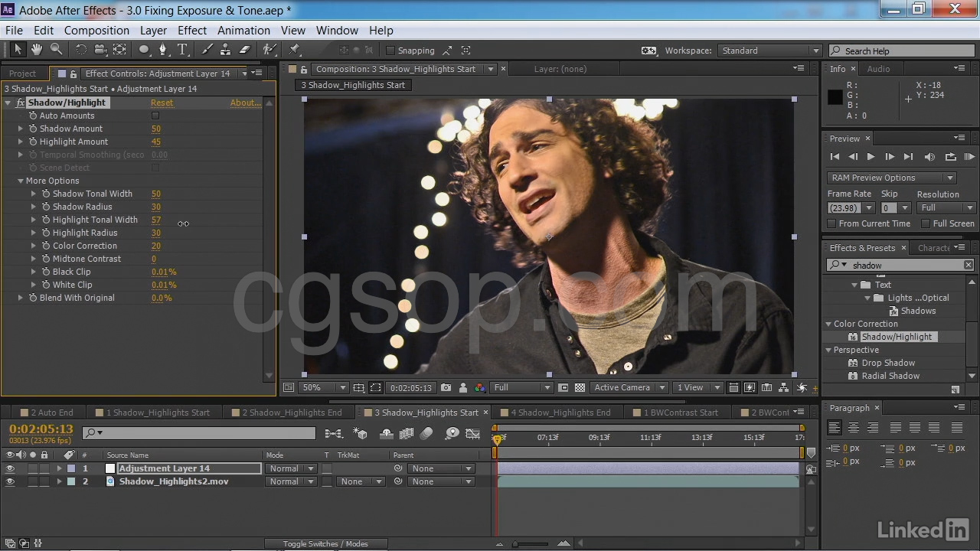Image resolution: width=980 pixels, height=551 pixels.
Task: Open the Active Camera view dropdown
Action: coord(629,388)
